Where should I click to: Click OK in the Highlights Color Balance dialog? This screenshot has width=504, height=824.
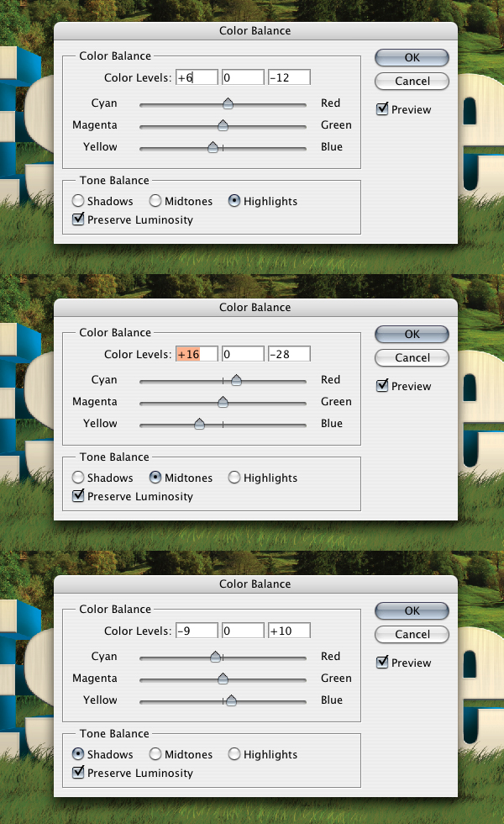point(412,57)
